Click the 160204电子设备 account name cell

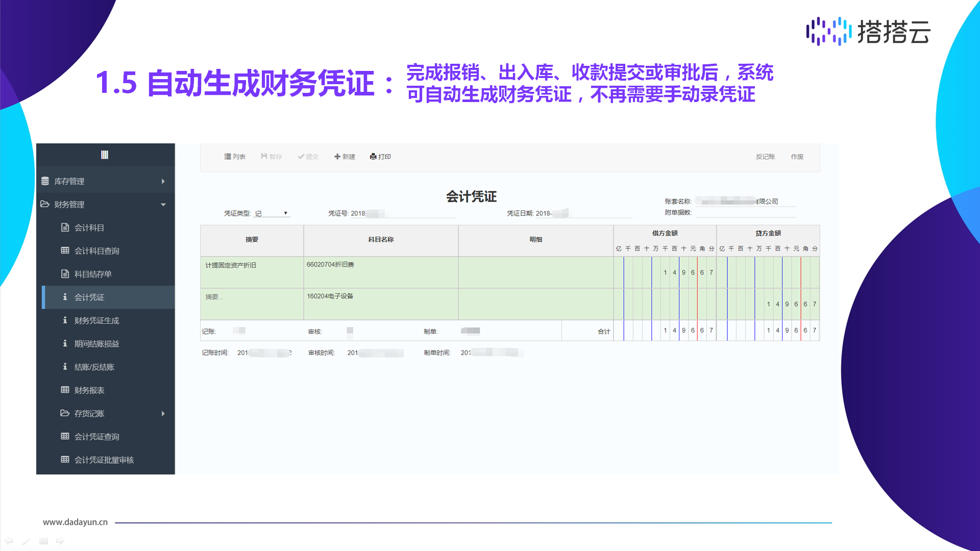coord(330,296)
